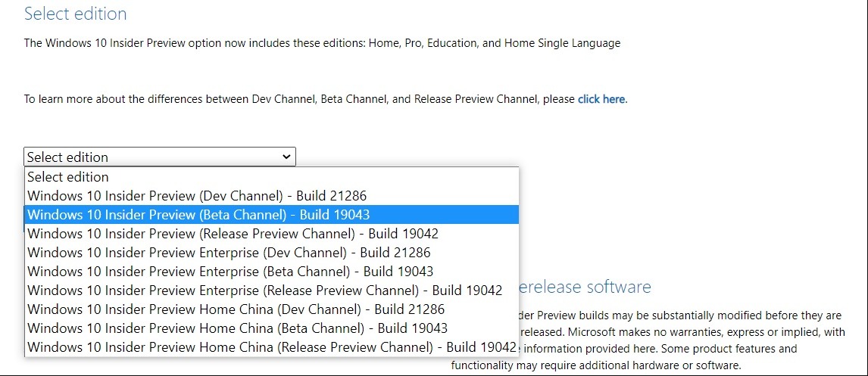Click the Select edition dropdown arrow
Viewport: 868px width, 376px height.
(x=286, y=157)
